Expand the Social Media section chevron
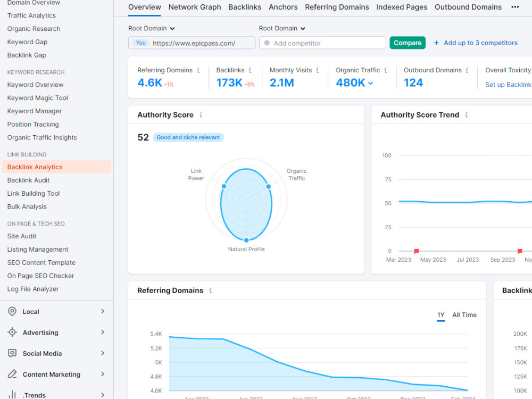 point(103,353)
